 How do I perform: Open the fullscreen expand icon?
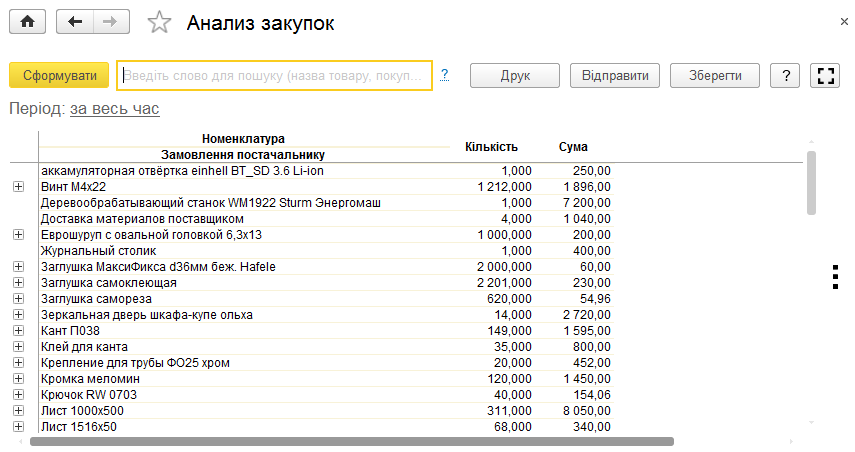(825, 75)
